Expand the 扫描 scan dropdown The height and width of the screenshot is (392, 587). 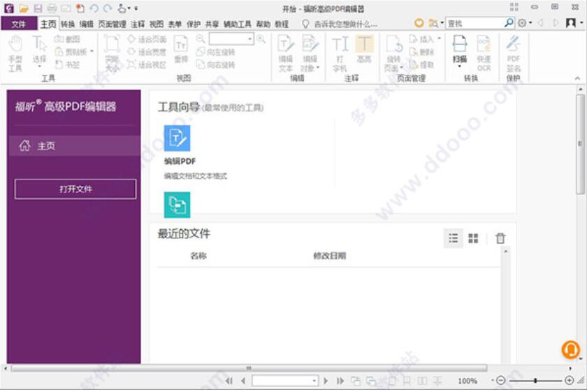(x=460, y=66)
